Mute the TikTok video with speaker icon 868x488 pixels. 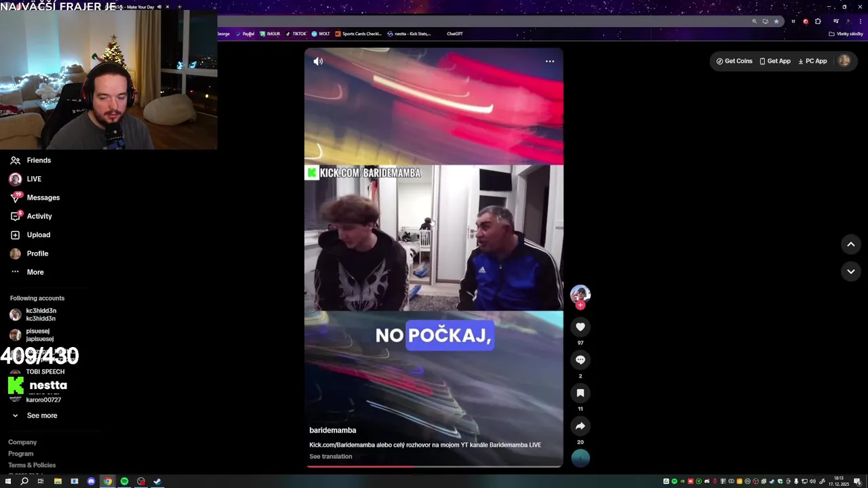(318, 61)
